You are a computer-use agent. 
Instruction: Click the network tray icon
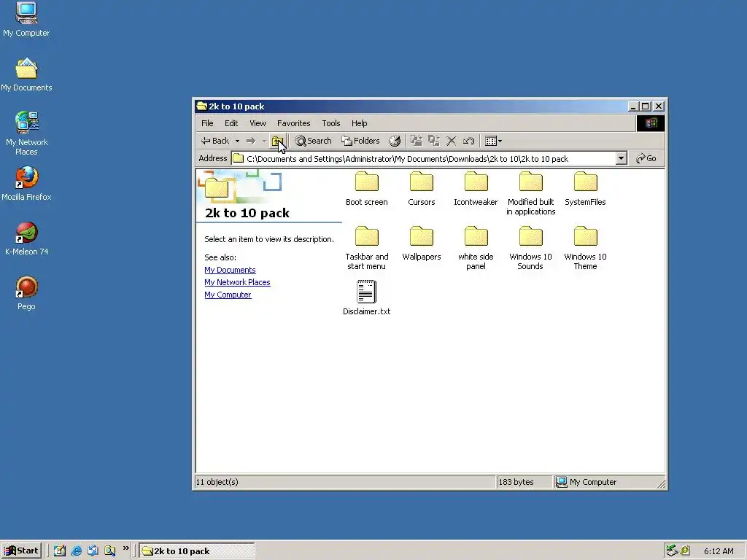(672, 551)
